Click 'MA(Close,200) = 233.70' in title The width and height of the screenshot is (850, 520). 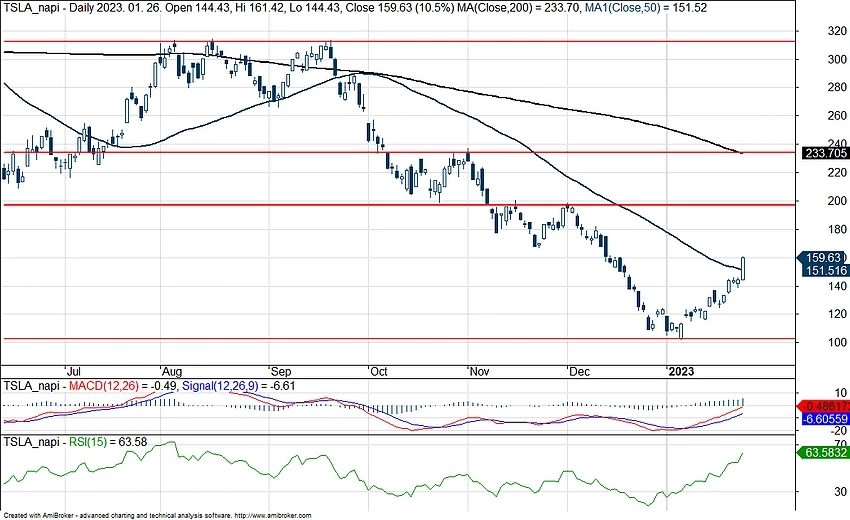click(x=518, y=8)
